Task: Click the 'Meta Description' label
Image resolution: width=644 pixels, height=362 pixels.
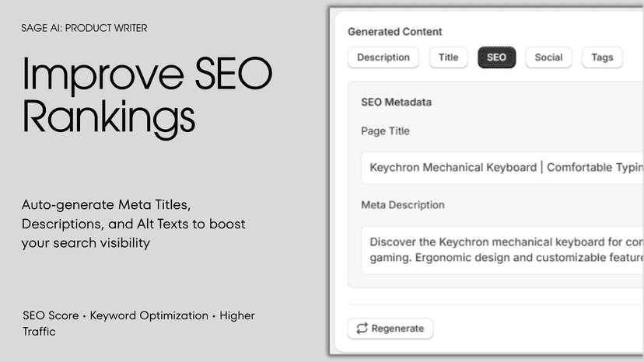Action: pyautogui.click(x=403, y=205)
